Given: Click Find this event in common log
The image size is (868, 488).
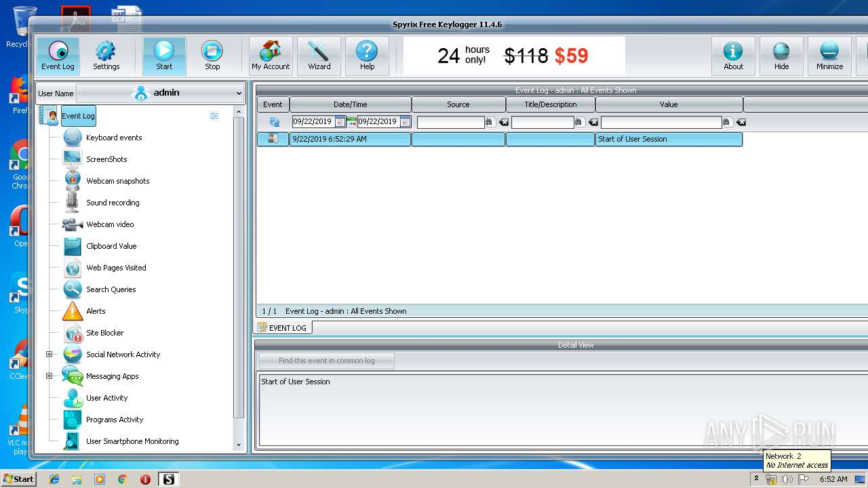Looking at the screenshot, I should pyautogui.click(x=326, y=361).
